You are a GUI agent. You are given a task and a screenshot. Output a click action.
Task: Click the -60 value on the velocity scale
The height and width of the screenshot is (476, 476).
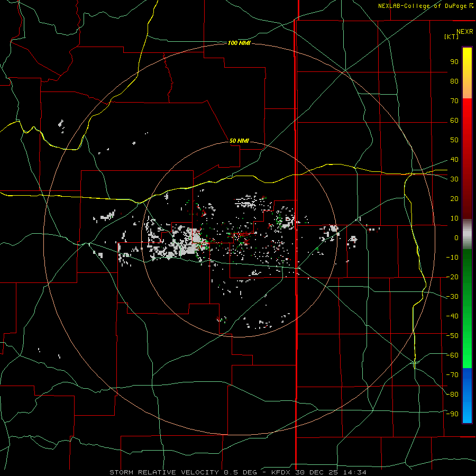pyautogui.click(x=452, y=355)
